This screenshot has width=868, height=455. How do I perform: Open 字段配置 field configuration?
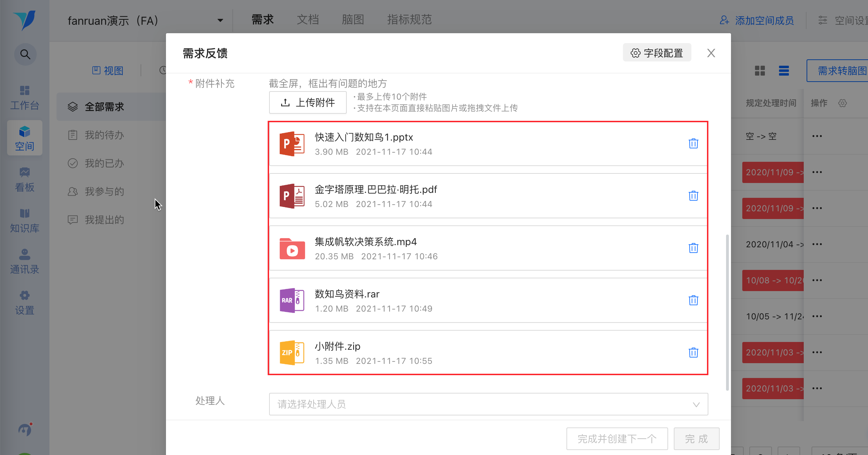[657, 53]
